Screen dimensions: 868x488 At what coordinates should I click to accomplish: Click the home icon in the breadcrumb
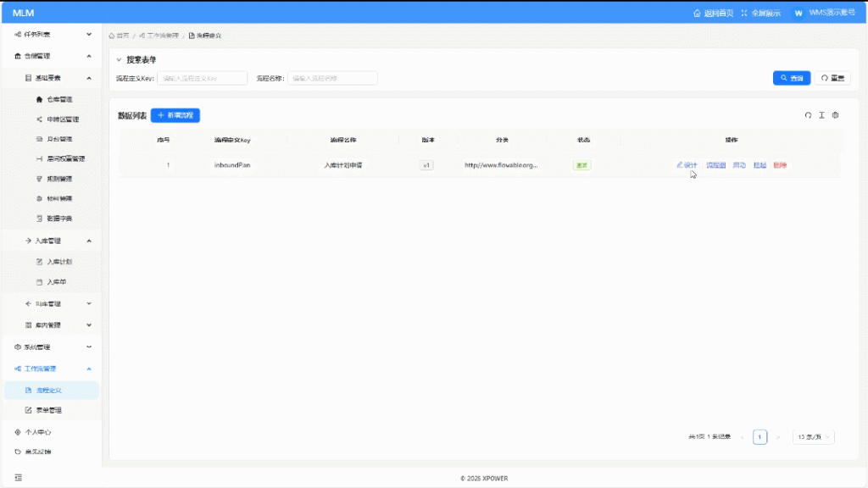tap(112, 36)
